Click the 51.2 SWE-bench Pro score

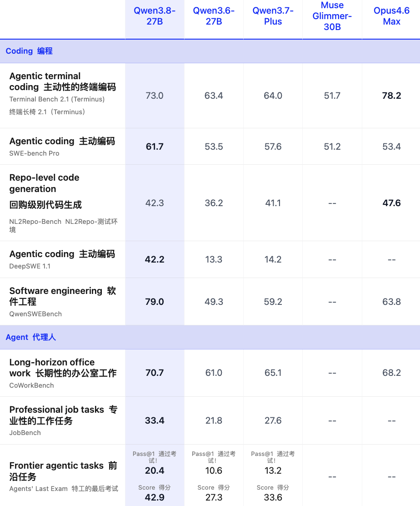click(332, 147)
